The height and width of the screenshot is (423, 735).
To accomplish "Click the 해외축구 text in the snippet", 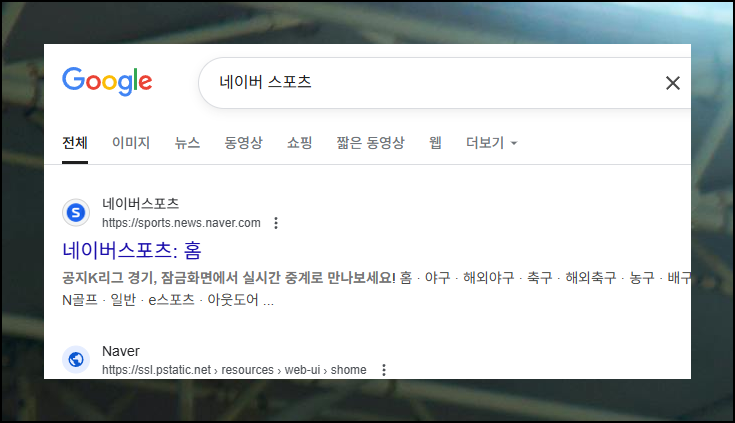I will click(591, 278).
